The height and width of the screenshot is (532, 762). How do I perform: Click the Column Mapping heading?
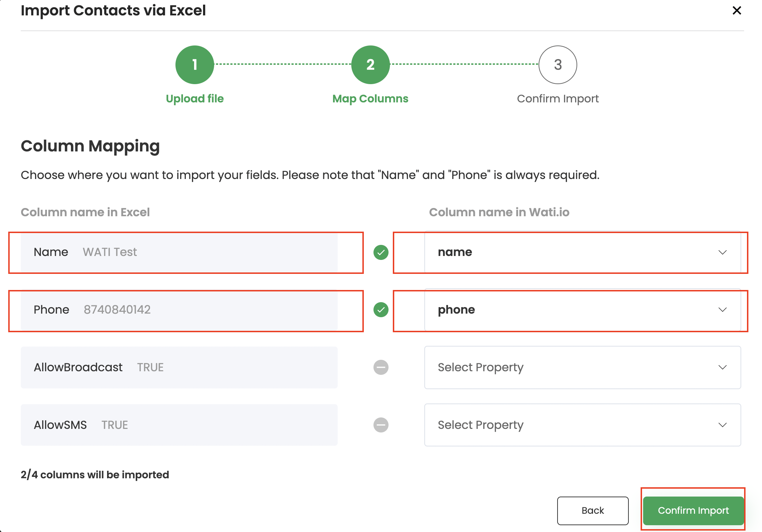(90, 146)
